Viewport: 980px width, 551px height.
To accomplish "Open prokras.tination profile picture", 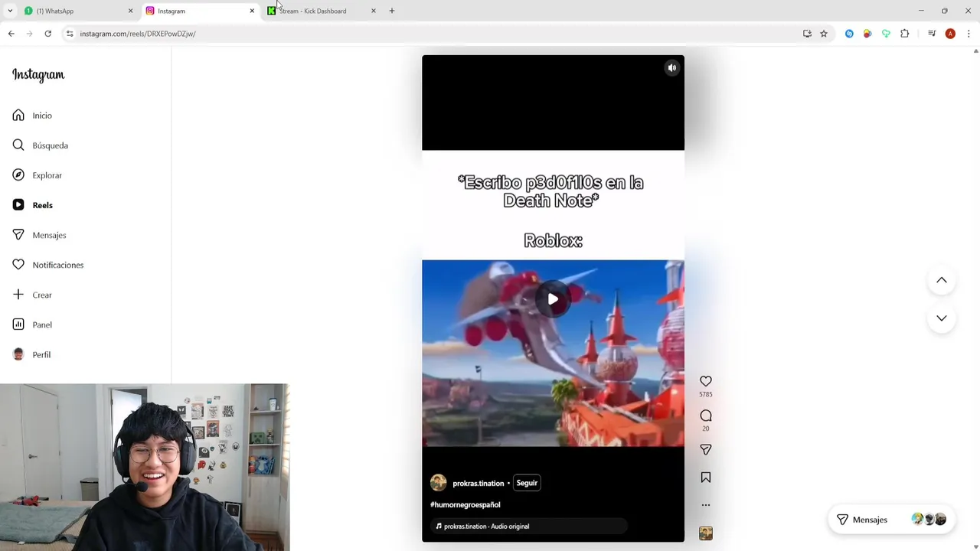I will click(x=439, y=483).
